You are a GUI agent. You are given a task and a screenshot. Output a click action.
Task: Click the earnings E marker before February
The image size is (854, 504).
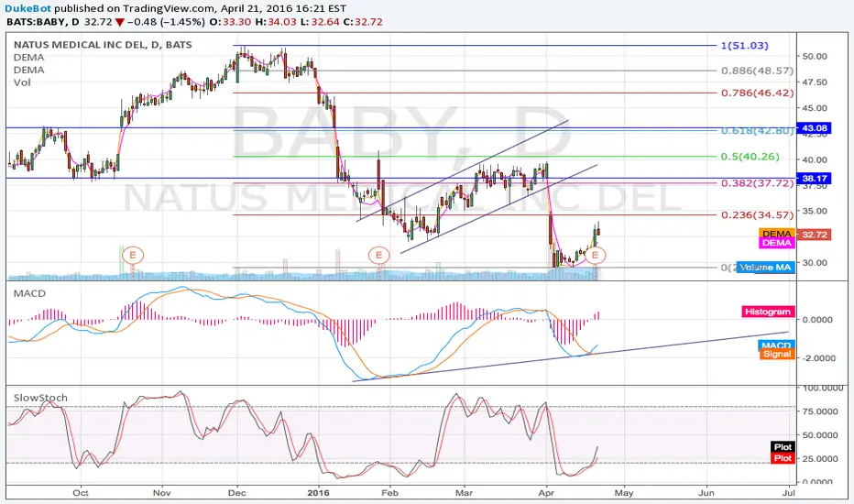[x=378, y=255]
